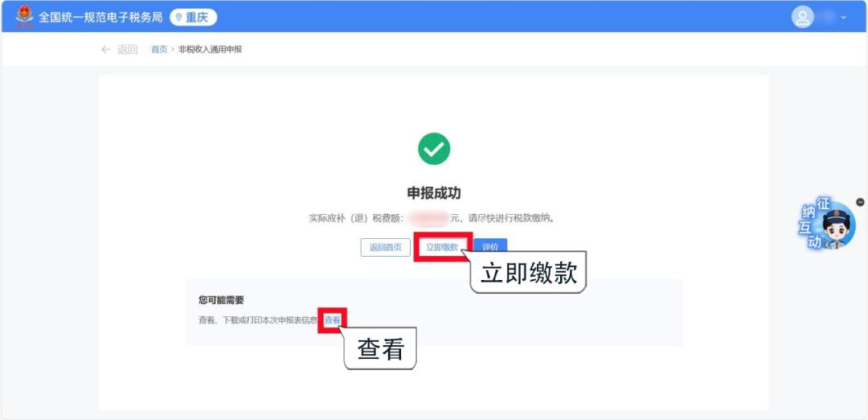The image size is (868, 420).
Task: Click the blurred username in the header
Action: click(828, 17)
